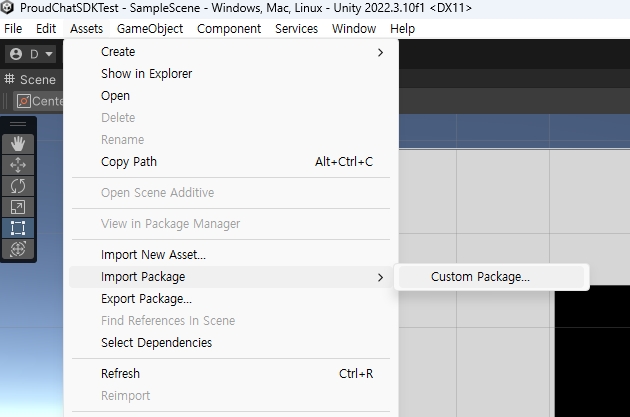Expand the Create submenu
630x417 pixels.
click(118, 52)
